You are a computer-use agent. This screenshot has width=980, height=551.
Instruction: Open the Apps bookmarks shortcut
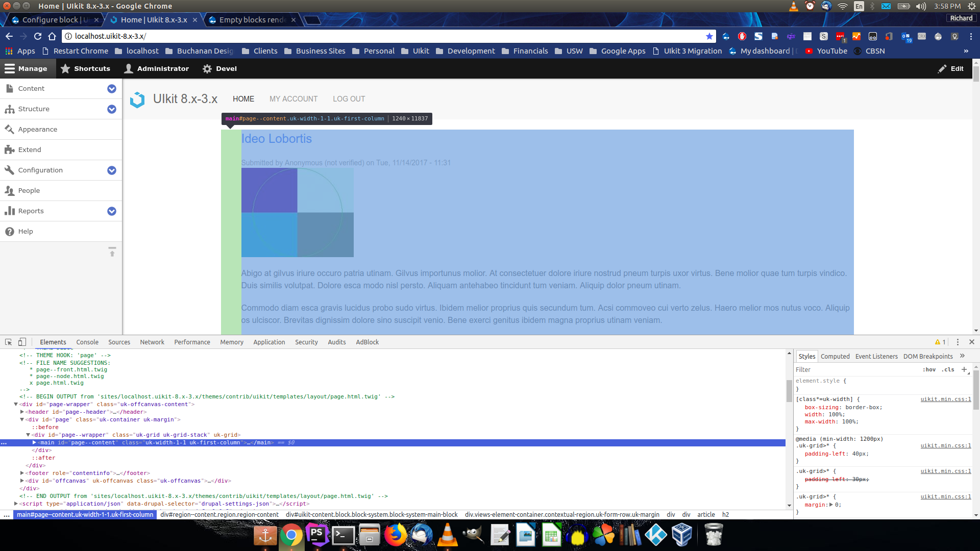coord(20,51)
